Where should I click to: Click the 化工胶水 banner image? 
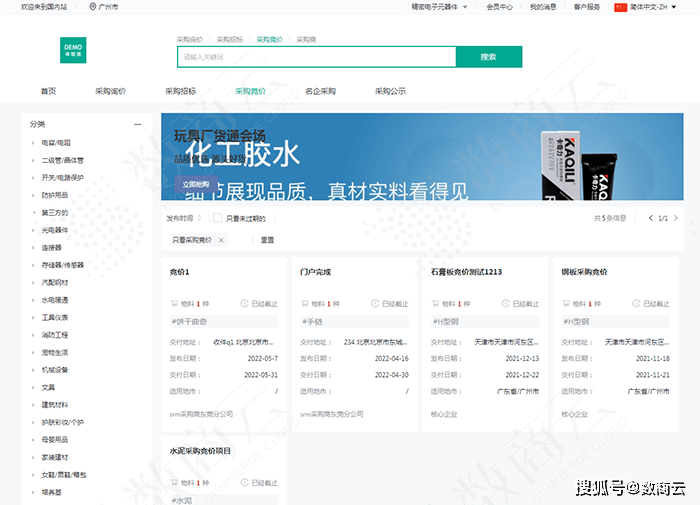422,157
